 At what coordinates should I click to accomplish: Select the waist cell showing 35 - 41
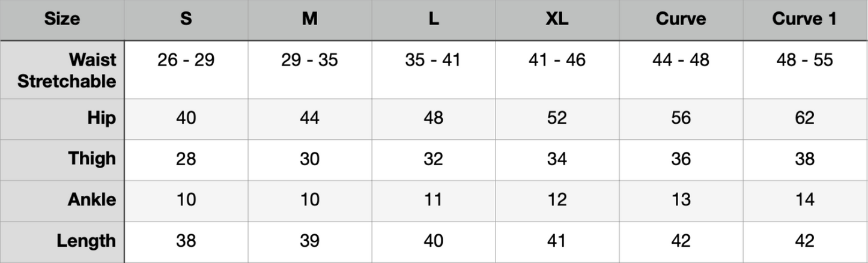tap(434, 70)
